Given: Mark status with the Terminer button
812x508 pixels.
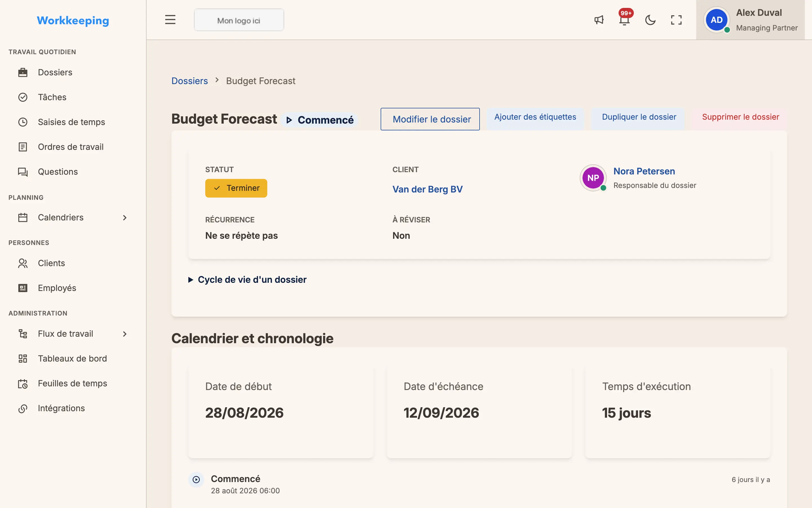Looking at the screenshot, I should coord(236,188).
